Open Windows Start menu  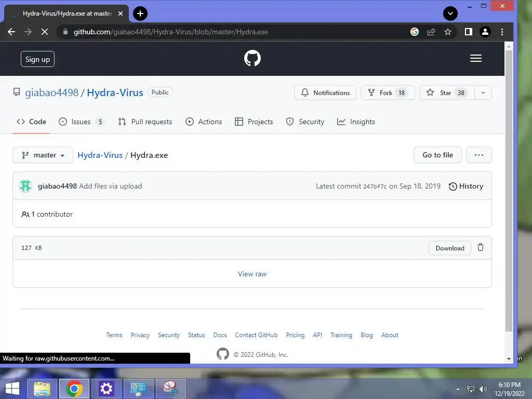[x=12, y=389]
